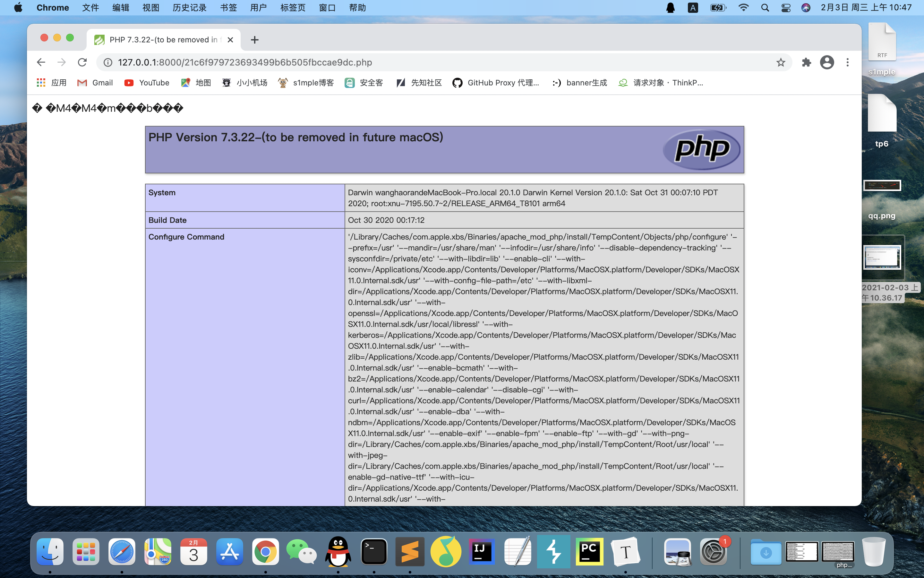Viewport: 924px width, 578px height.
Task: Open the 地图 maps bookmark
Action: [196, 83]
